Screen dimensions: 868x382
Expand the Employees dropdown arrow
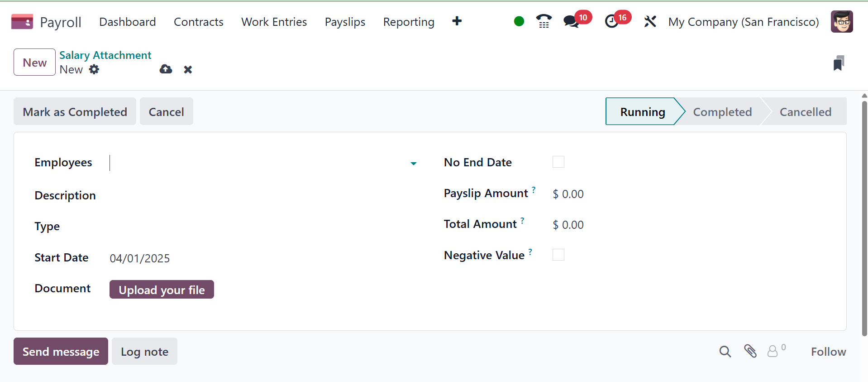click(413, 164)
